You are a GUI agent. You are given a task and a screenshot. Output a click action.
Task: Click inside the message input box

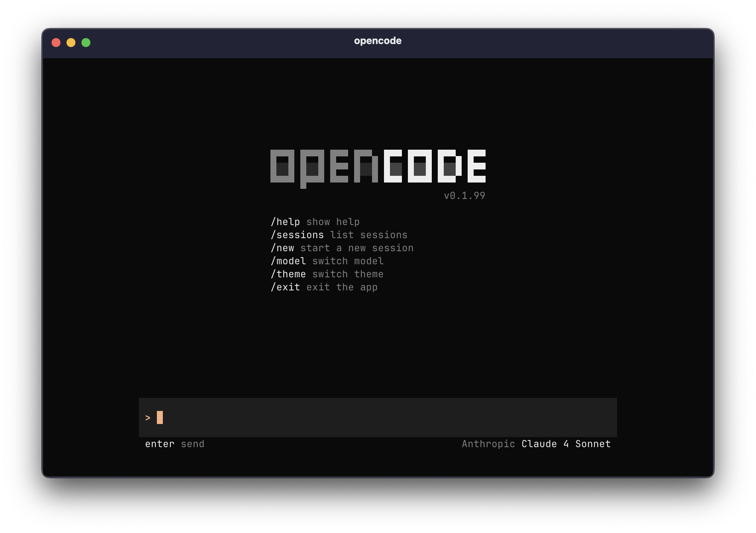point(336,418)
